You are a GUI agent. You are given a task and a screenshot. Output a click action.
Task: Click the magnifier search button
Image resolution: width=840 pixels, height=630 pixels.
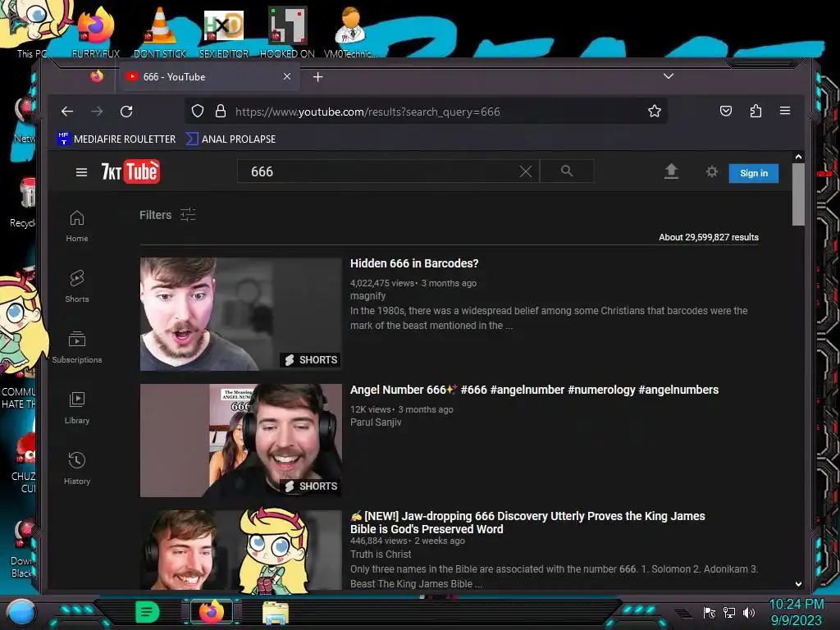click(x=567, y=171)
